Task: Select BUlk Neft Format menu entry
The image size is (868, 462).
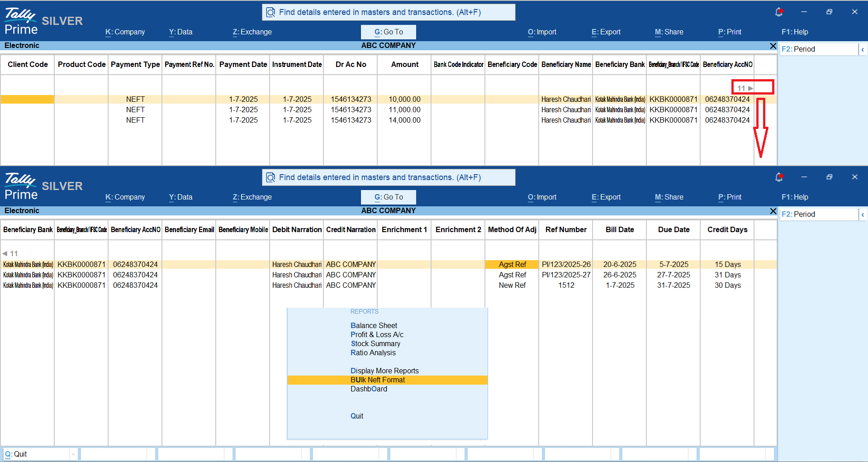Action: tap(387, 380)
